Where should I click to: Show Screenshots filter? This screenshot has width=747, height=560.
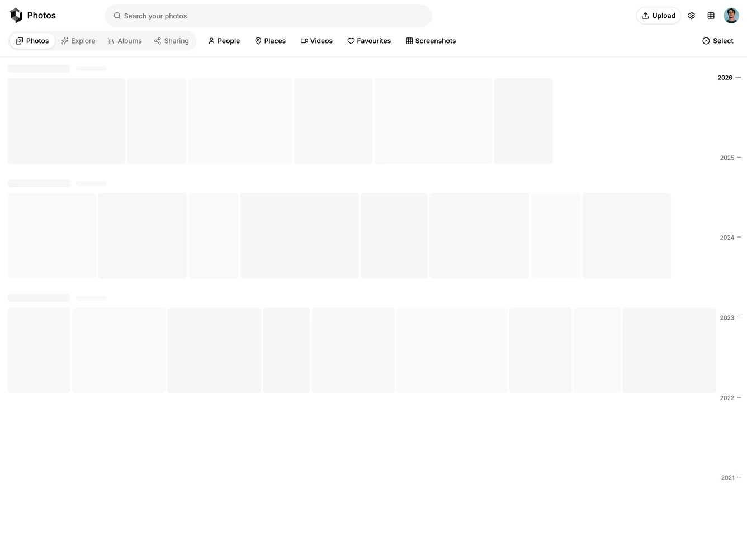[x=431, y=41]
